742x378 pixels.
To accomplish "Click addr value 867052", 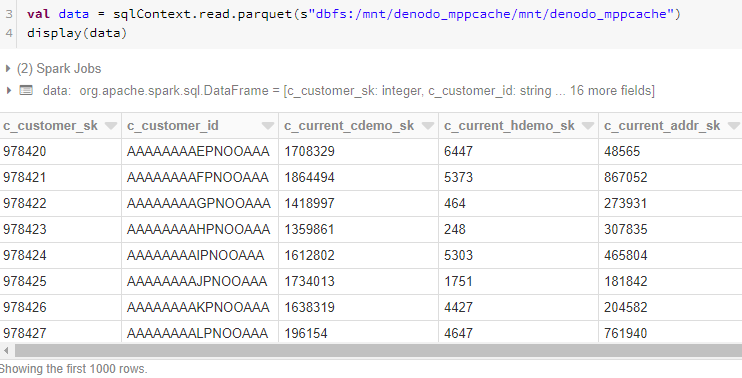I will coord(626,177).
